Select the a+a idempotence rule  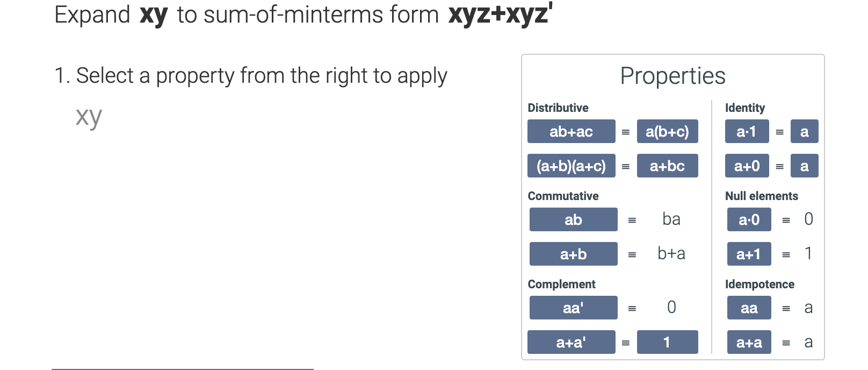coord(749,342)
